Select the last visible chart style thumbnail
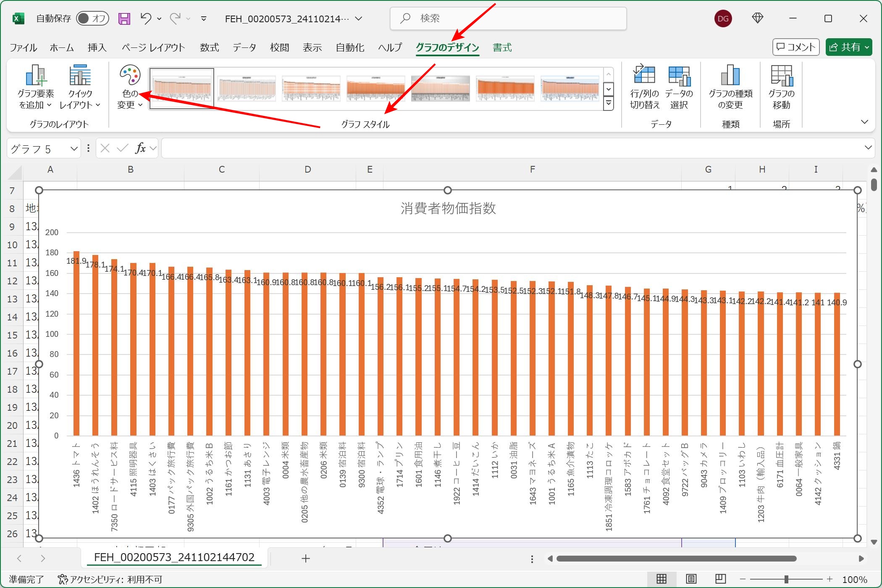 (x=570, y=89)
